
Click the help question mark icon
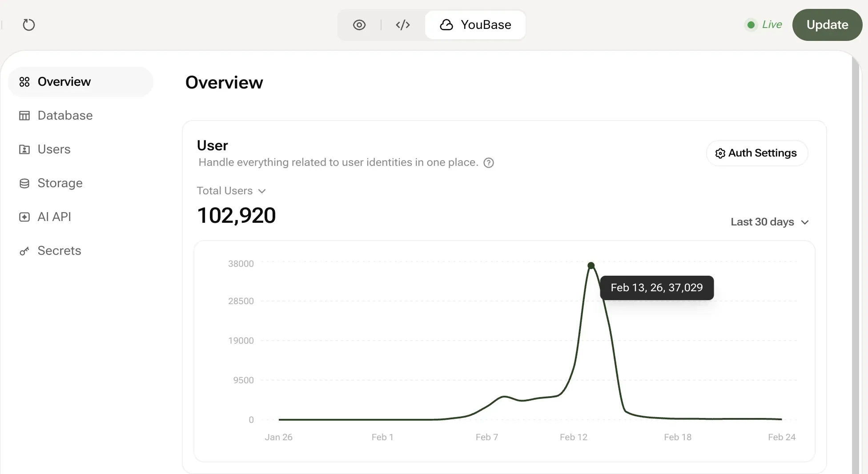(x=489, y=163)
